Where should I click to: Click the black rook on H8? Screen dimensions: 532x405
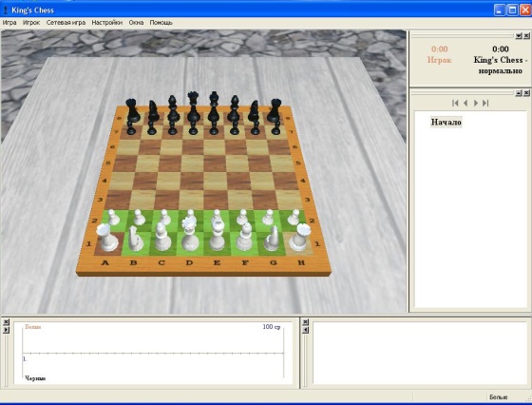pyautogui.click(x=275, y=110)
